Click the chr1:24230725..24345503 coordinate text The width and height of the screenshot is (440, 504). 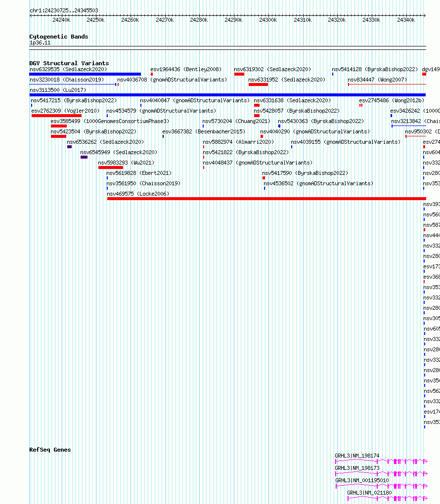coord(64,10)
